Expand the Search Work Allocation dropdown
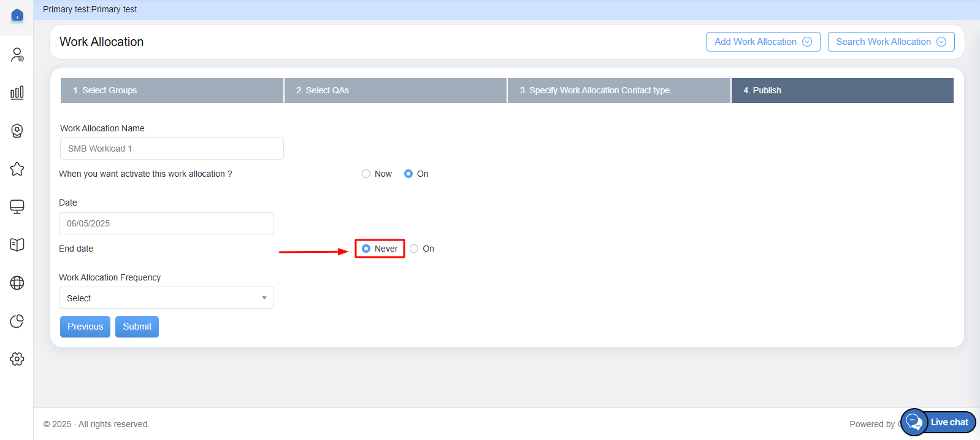 coord(890,42)
